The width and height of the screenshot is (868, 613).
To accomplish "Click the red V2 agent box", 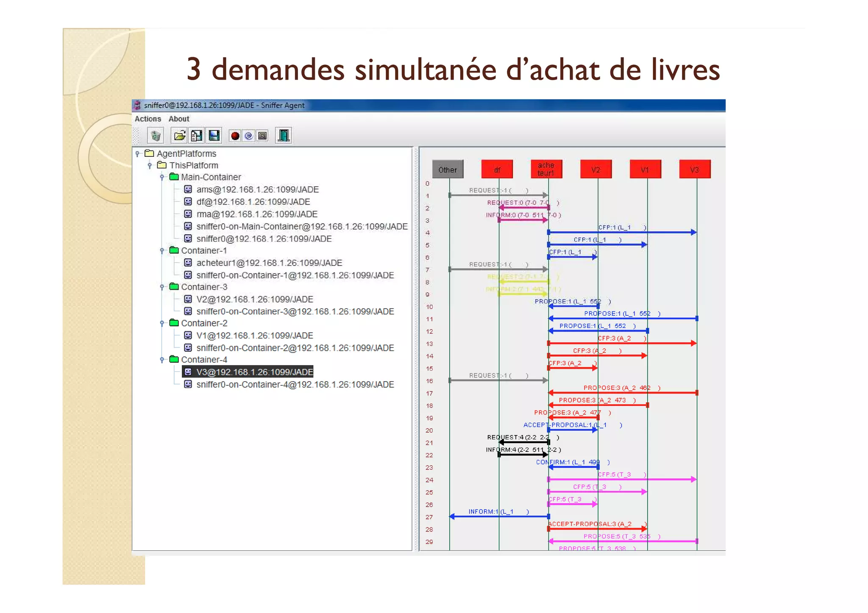I will (596, 169).
